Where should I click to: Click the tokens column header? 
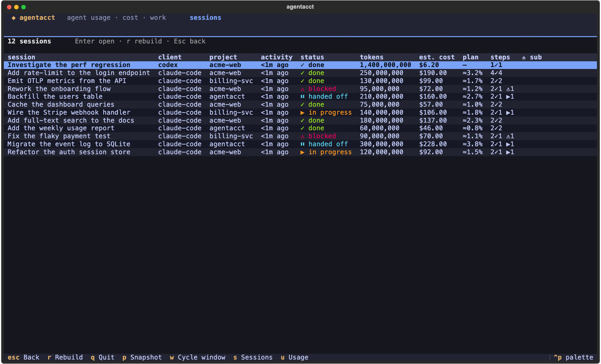click(x=371, y=57)
